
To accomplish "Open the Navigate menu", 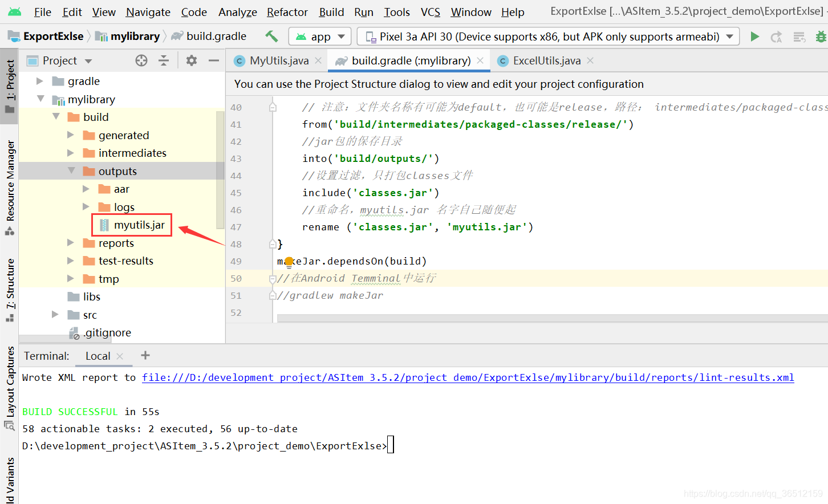I will pyautogui.click(x=148, y=12).
